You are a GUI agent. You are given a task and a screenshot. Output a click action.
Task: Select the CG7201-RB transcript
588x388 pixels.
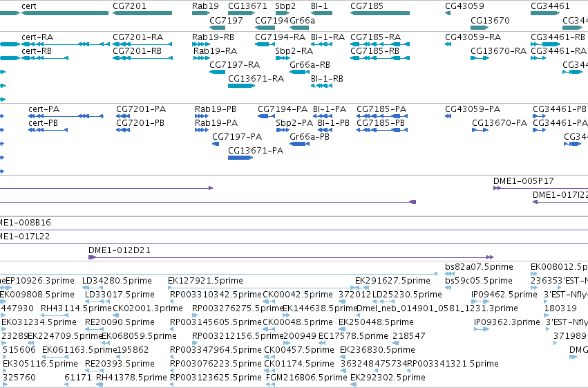tap(142, 58)
